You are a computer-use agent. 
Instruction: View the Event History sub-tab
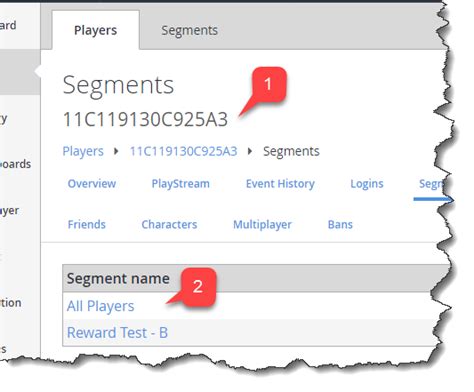tap(280, 184)
